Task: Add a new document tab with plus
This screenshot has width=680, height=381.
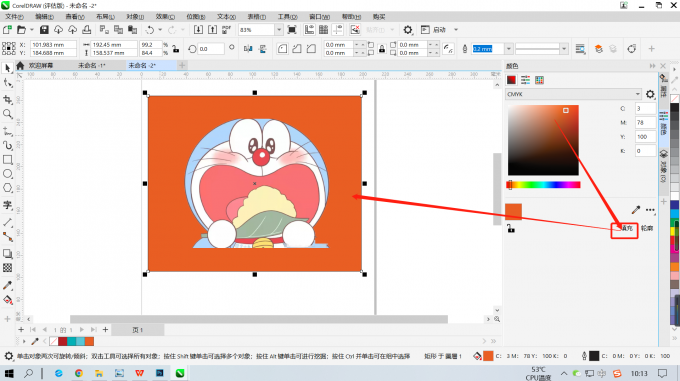Action: click(x=182, y=65)
